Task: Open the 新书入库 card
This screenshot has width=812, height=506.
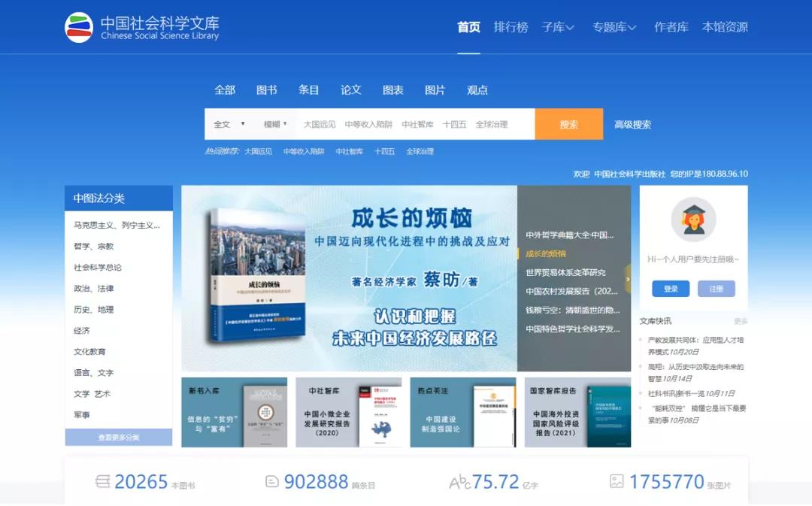Action: (234, 412)
